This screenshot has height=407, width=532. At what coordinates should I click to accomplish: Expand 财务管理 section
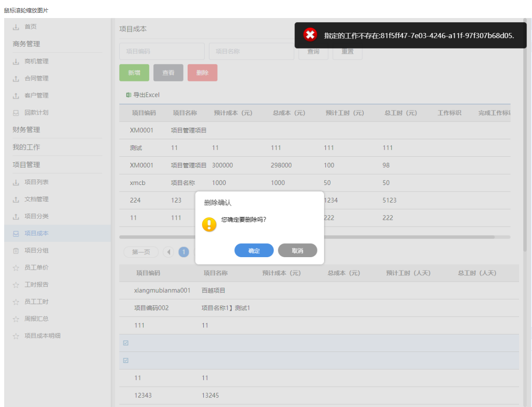tap(26, 129)
